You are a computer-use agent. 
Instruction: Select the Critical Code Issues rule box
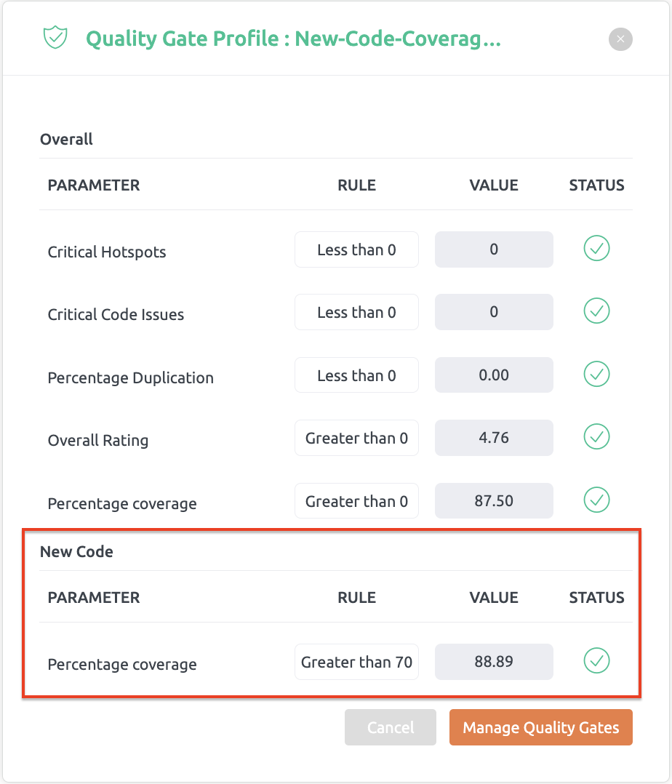pos(356,312)
